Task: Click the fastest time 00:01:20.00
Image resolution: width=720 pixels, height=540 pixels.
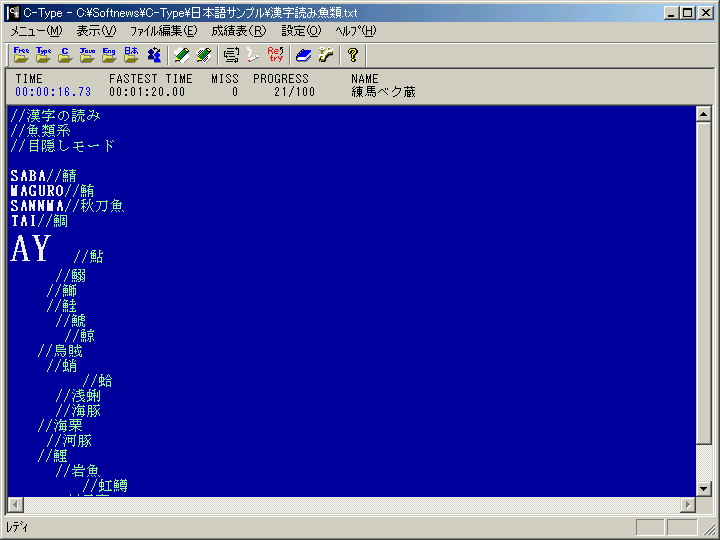Action: (x=147, y=92)
